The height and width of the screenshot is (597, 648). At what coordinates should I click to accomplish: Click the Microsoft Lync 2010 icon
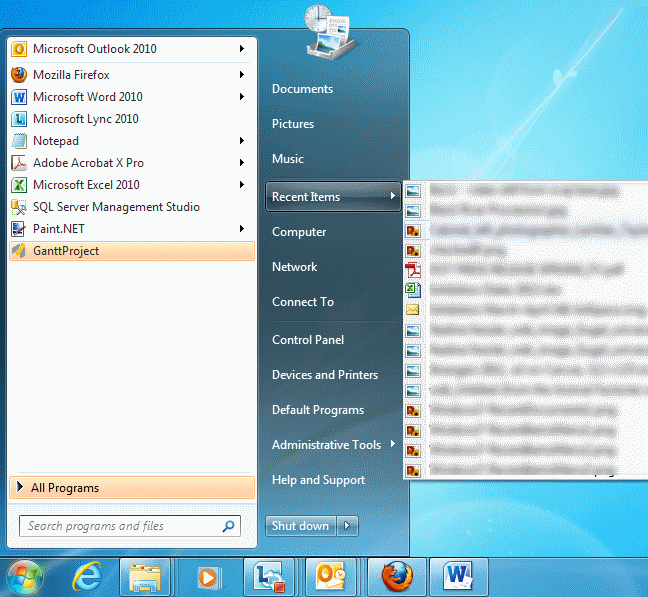pyautogui.click(x=19, y=119)
